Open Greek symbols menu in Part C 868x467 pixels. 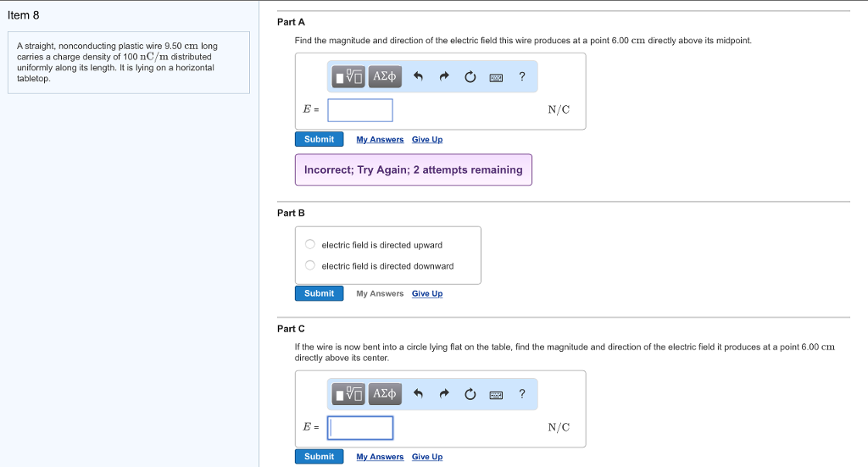385,394
